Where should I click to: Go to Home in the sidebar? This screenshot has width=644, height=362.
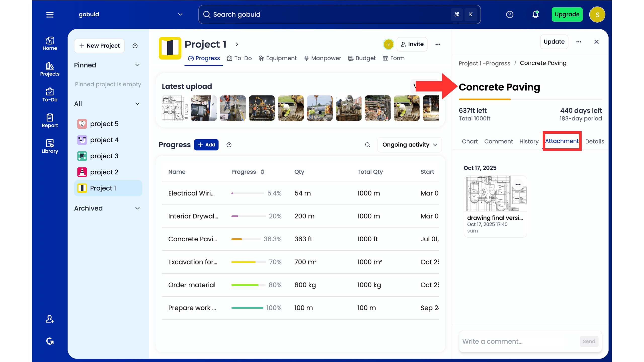[50, 44]
